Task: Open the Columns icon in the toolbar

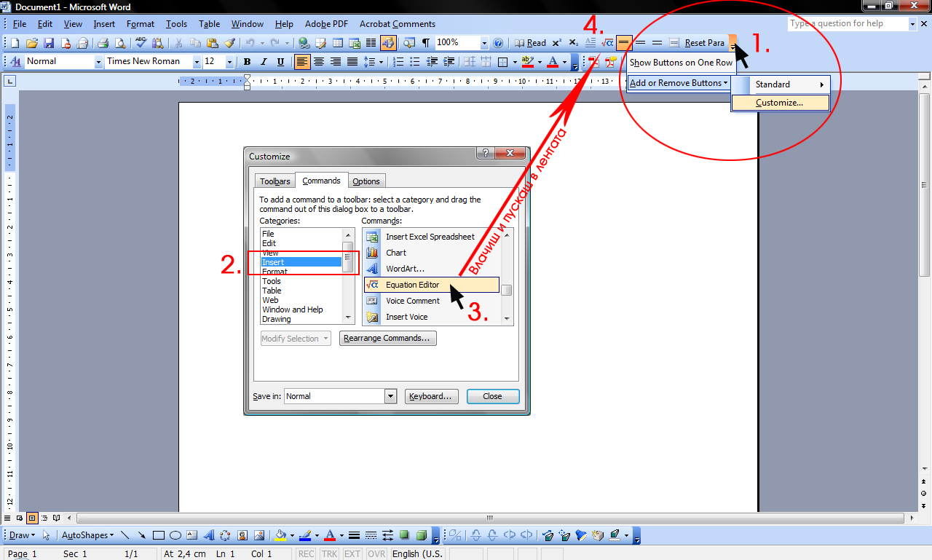Action: [371, 43]
